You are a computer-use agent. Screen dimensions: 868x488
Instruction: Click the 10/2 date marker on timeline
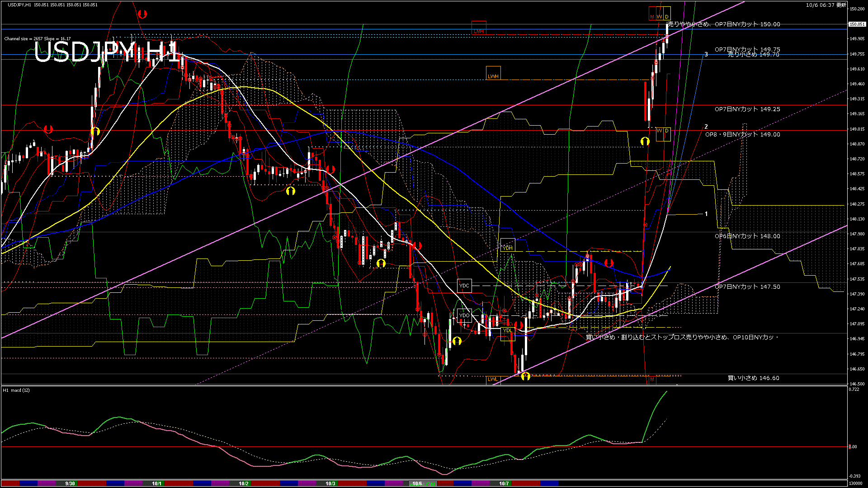[244, 483]
